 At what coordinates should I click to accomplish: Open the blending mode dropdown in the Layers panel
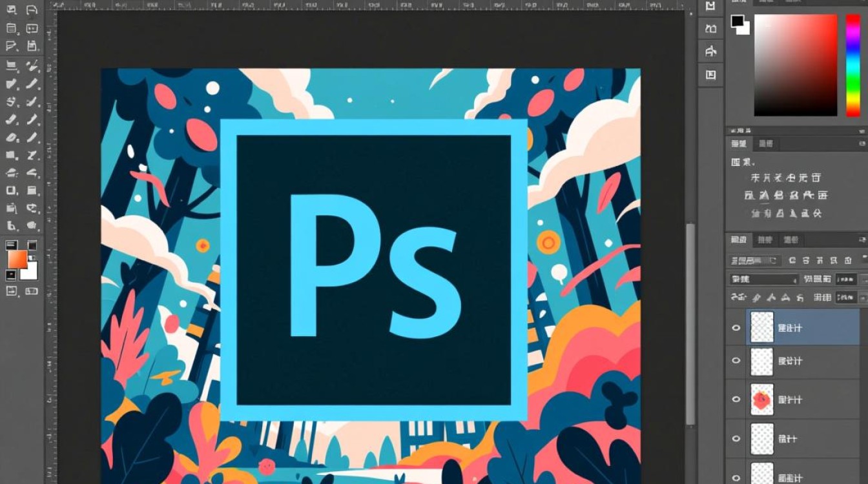[x=764, y=279]
